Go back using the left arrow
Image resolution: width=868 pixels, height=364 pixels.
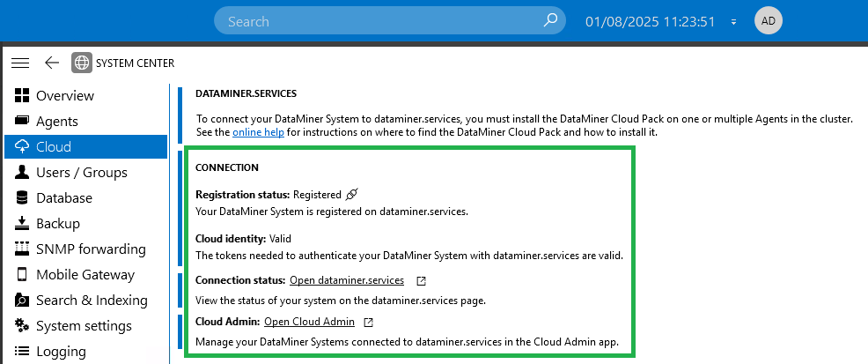pos(51,63)
